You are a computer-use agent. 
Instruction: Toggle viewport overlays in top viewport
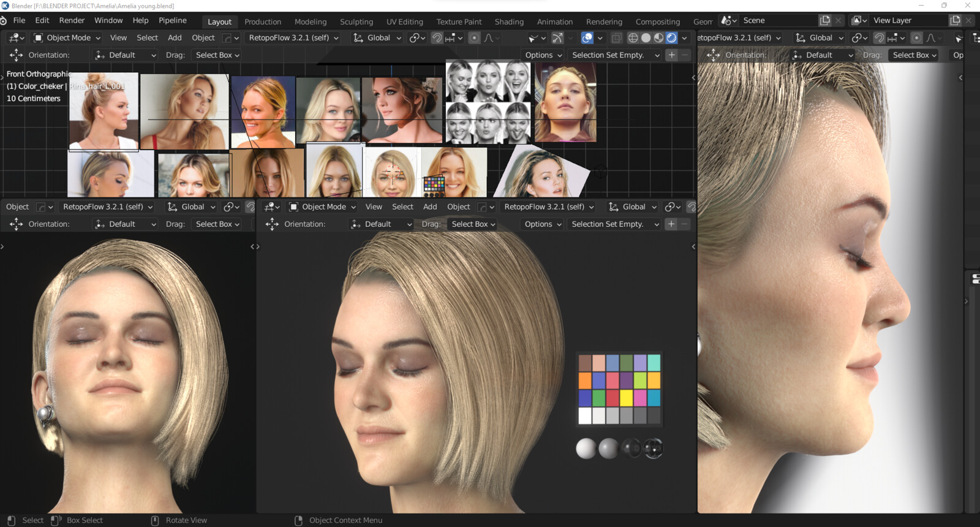pyautogui.click(x=587, y=37)
